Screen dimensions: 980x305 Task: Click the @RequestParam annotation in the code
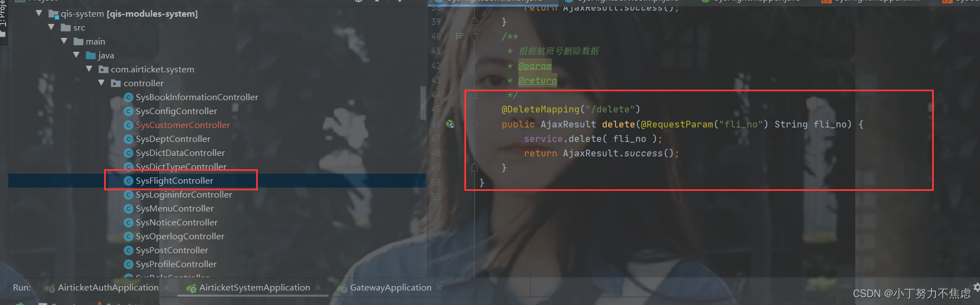point(677,124)
